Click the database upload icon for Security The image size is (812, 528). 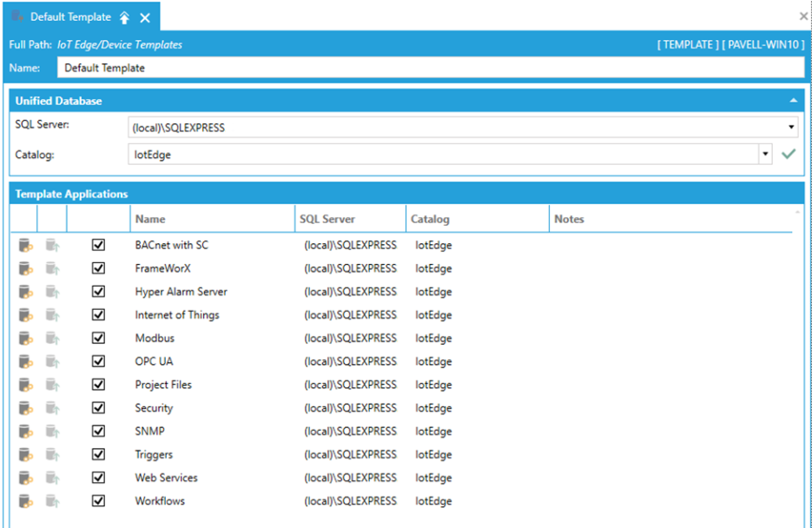point(53,408)
